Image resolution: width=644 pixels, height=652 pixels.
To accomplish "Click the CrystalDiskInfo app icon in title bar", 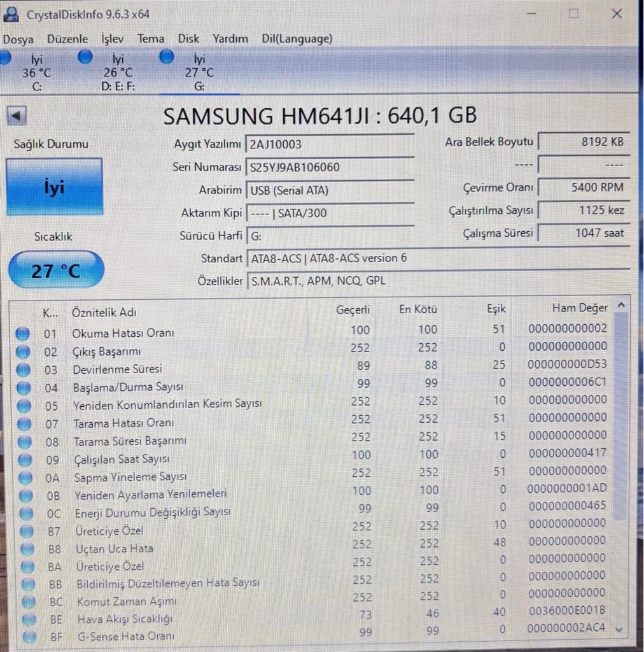I will (x=11, y=14).
